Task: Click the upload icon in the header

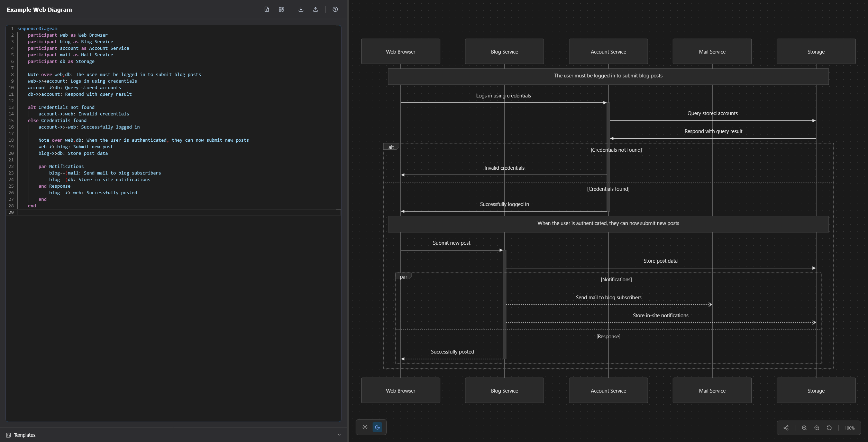Action: [x=316, y=9]
